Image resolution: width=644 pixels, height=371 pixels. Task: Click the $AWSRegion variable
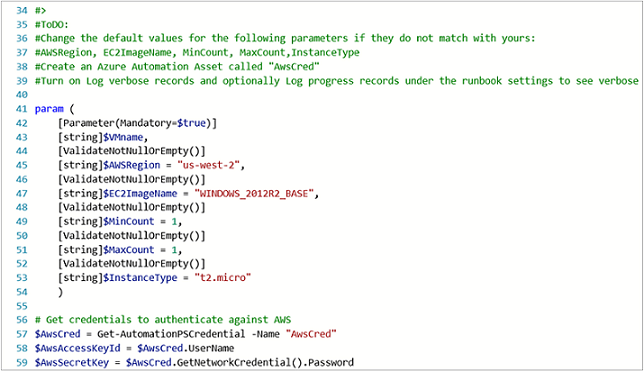(x=131, y=165)
